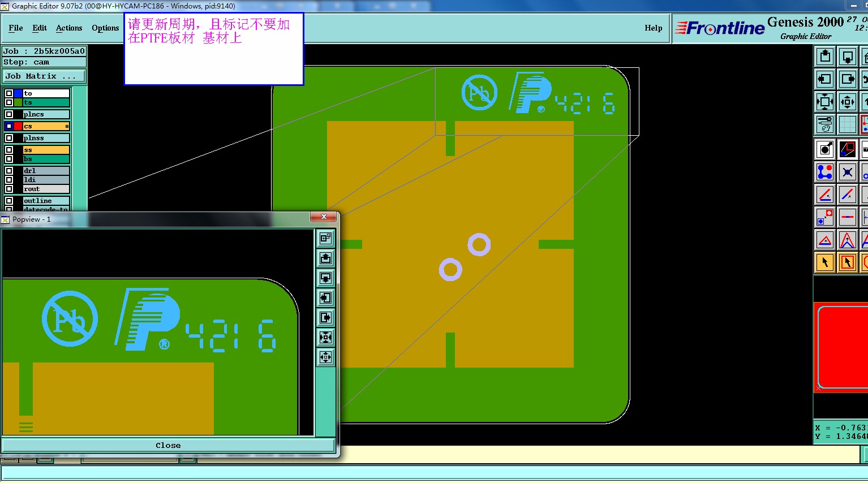Toggle checkbox for layer 'ss'
This screenshot has height=483, width=868.
tap(9, 150)
